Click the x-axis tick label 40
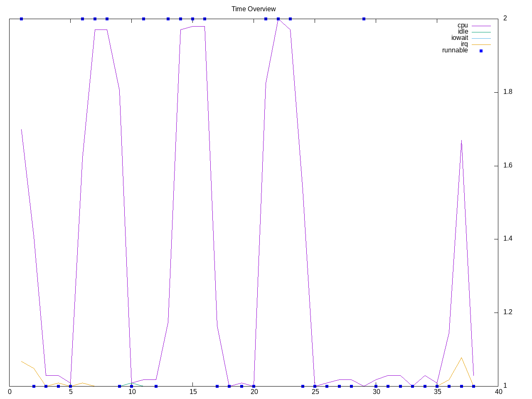The image size is (532, 399). tap(498, 392)
